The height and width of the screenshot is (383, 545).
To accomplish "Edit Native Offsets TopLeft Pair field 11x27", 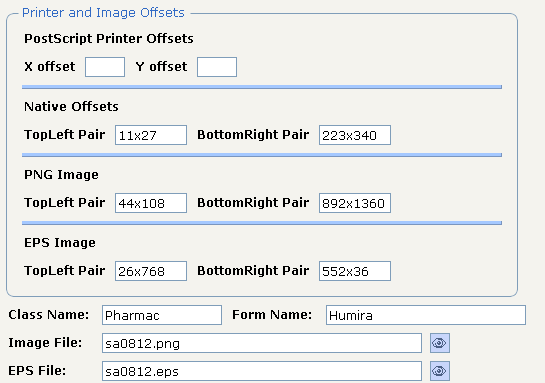I will (x=151, y=135).
